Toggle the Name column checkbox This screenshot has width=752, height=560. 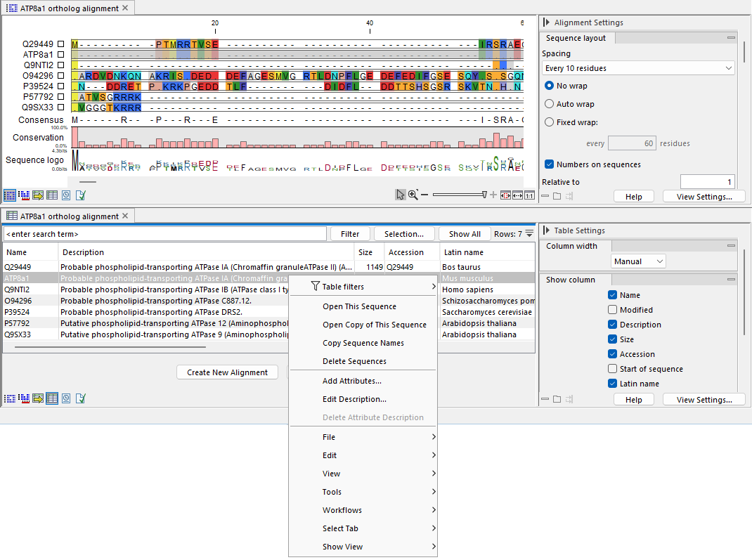coord(612,295)
